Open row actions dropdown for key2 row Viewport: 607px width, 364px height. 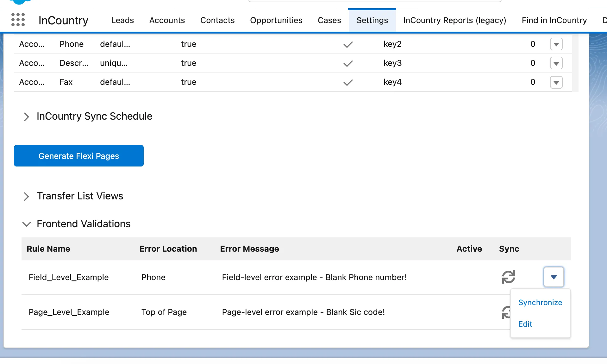[556, 44]
